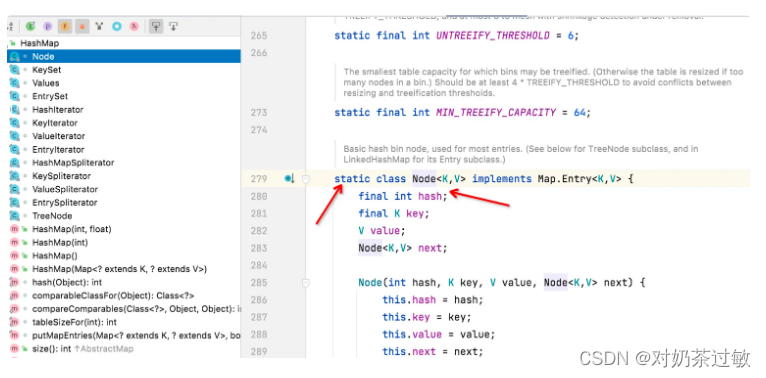Click the class icon beside EntryIterator
This screenshot has width=766, height=378.
tap(15, 149)
